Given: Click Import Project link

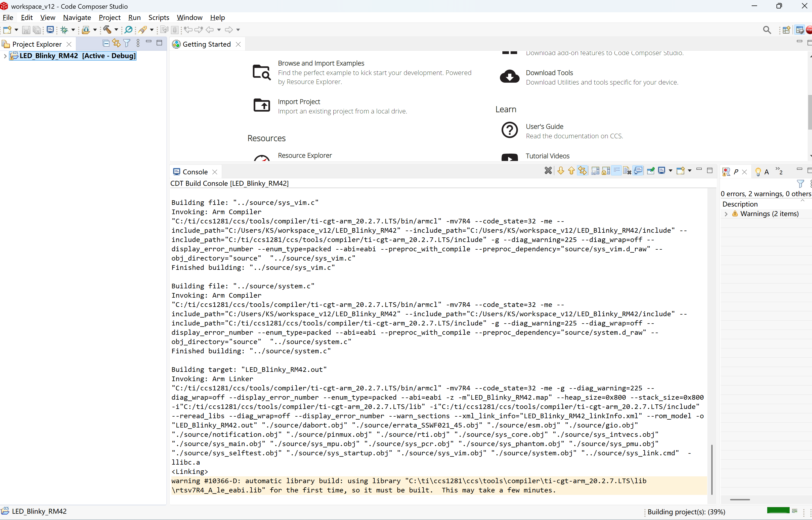Looking at the screenshot, I should click(x=299, y=102).
